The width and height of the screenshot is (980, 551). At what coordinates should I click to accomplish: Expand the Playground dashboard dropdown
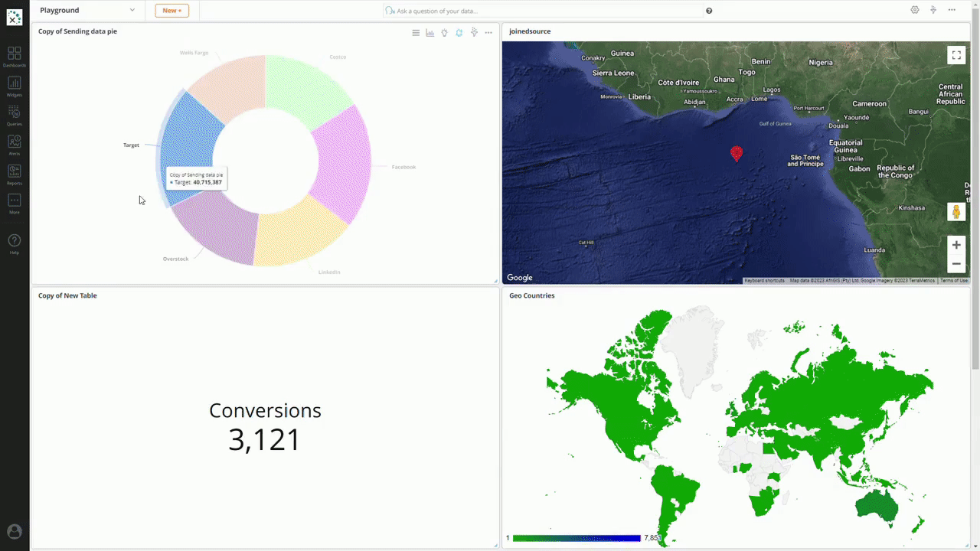pyautogui.click(x=132, y=11)
